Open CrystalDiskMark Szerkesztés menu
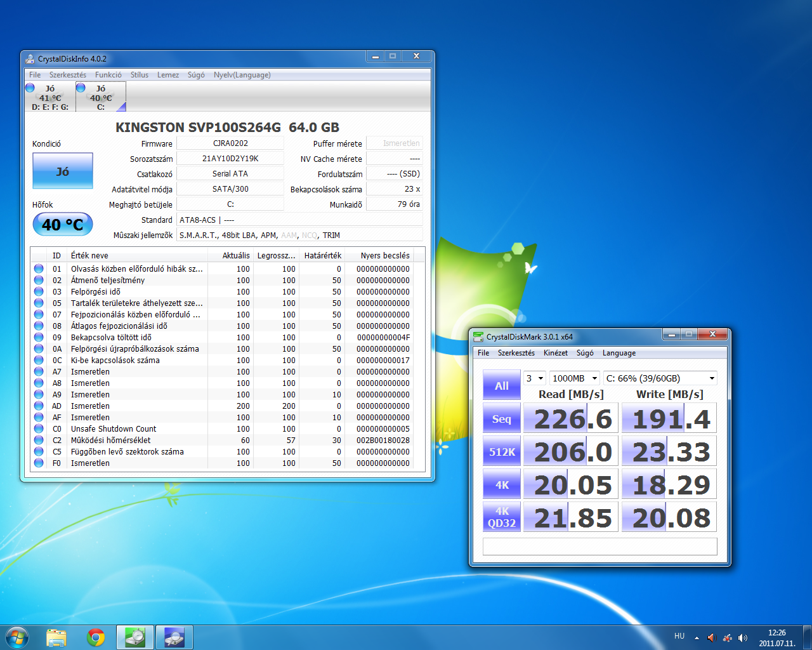 coord(516,353)
